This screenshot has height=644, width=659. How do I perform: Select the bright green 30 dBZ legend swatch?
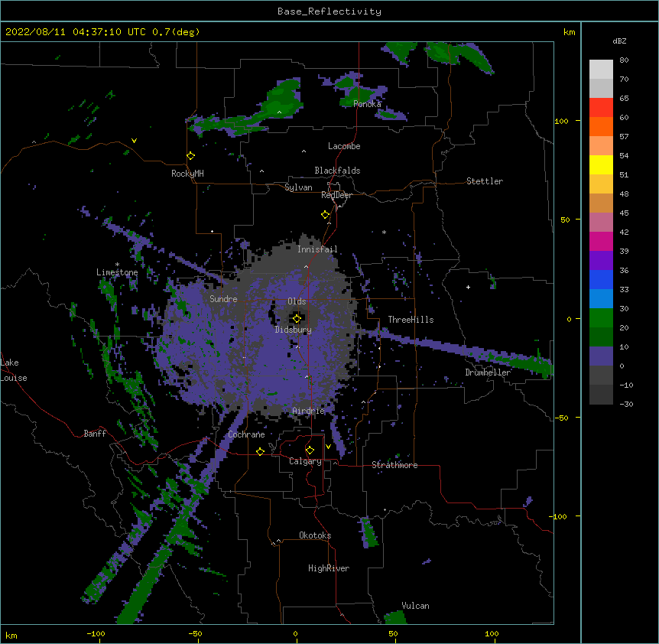click(601, 317)
